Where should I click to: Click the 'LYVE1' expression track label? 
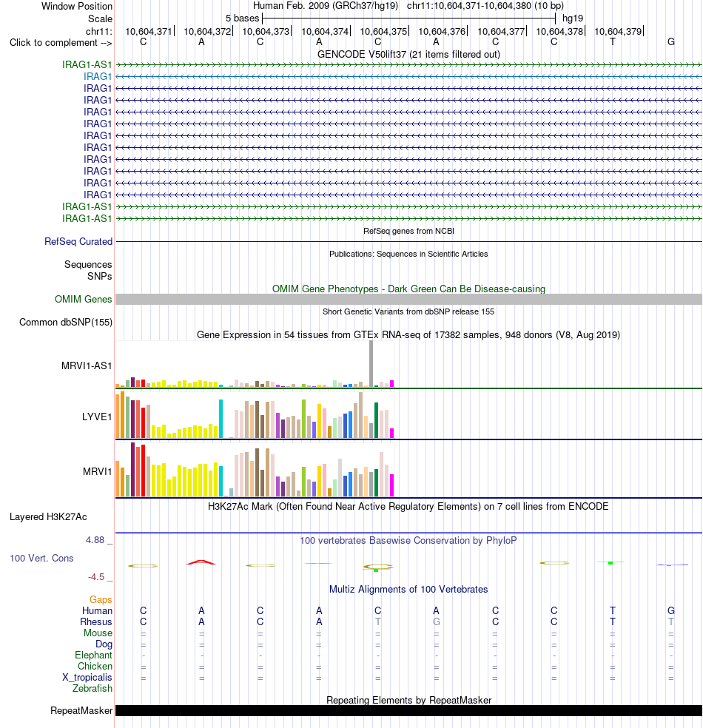pyautogui.click(x=97, y=417)
